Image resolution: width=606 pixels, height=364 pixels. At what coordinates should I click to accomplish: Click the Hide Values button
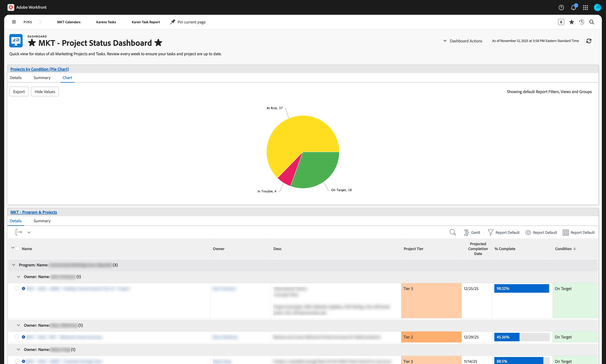pyautogui.click(x=45, y=92)
